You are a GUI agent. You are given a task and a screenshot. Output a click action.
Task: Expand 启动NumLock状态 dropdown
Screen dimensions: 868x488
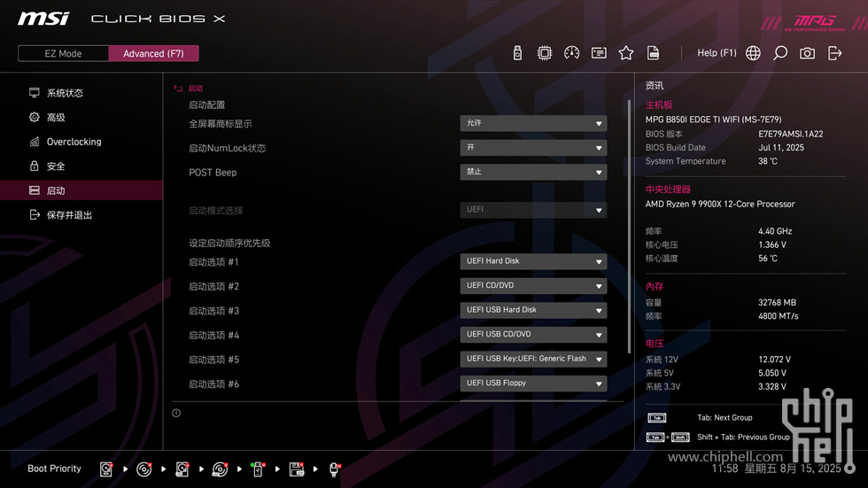click(x=533, y=148)
